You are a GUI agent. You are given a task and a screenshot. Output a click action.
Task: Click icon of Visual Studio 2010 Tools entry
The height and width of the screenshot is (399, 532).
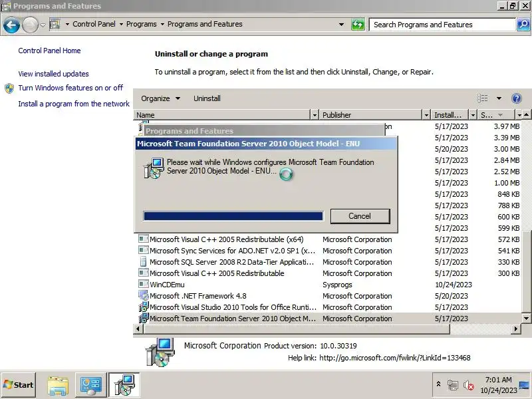pyautogui.click(x=144, y=307)
